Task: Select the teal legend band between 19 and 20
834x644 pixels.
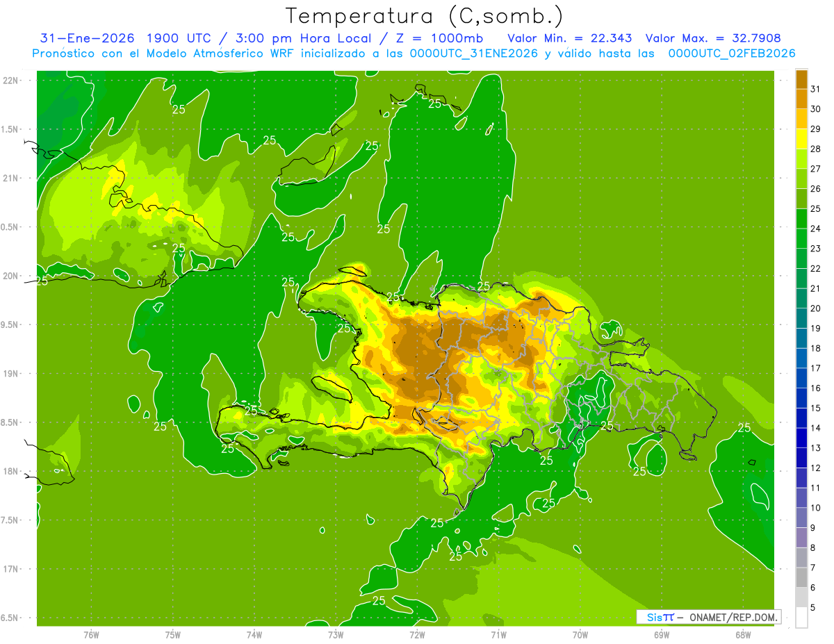Action: 801,319
